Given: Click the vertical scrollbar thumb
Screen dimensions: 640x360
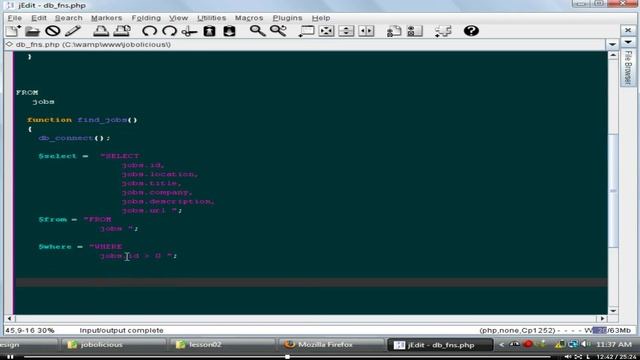Looking at the screenshot, I should point(613,191).
